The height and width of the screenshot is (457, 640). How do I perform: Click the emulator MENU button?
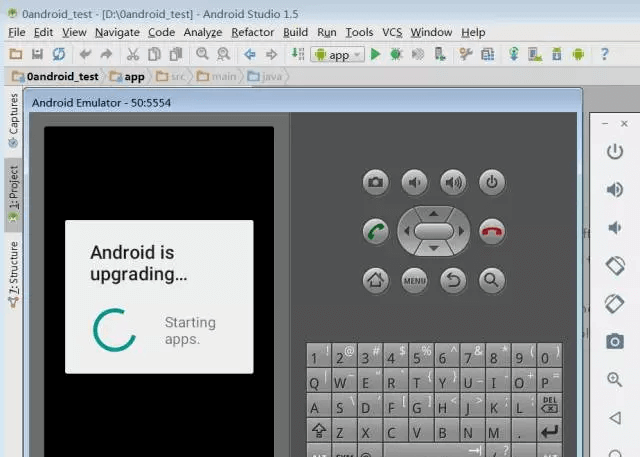pyautogui.click(x=414, y=280)
